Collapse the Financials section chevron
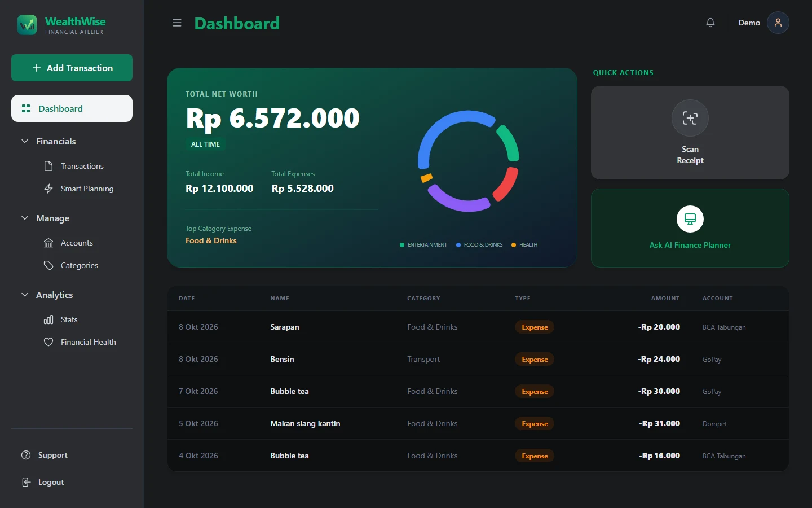The image size is (812, 508). pyautogui.click(x=25, y=141)
